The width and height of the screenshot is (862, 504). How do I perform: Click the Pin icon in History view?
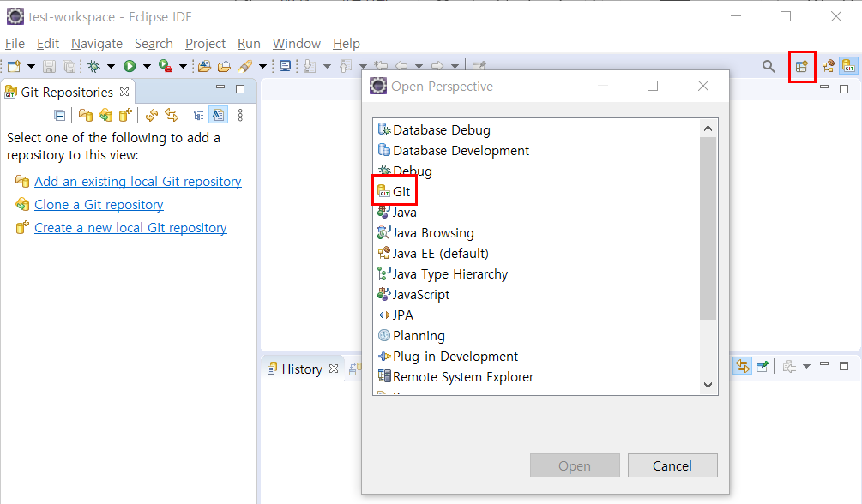[763, 366]
